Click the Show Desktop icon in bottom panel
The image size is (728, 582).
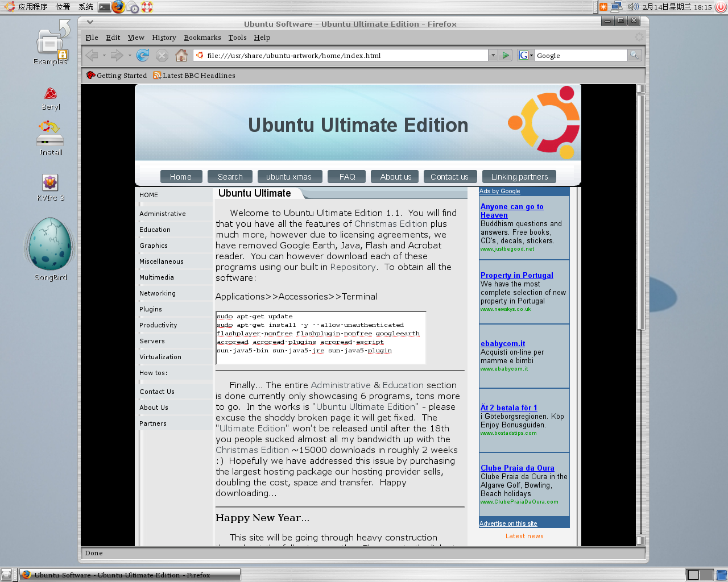[6, 575]
